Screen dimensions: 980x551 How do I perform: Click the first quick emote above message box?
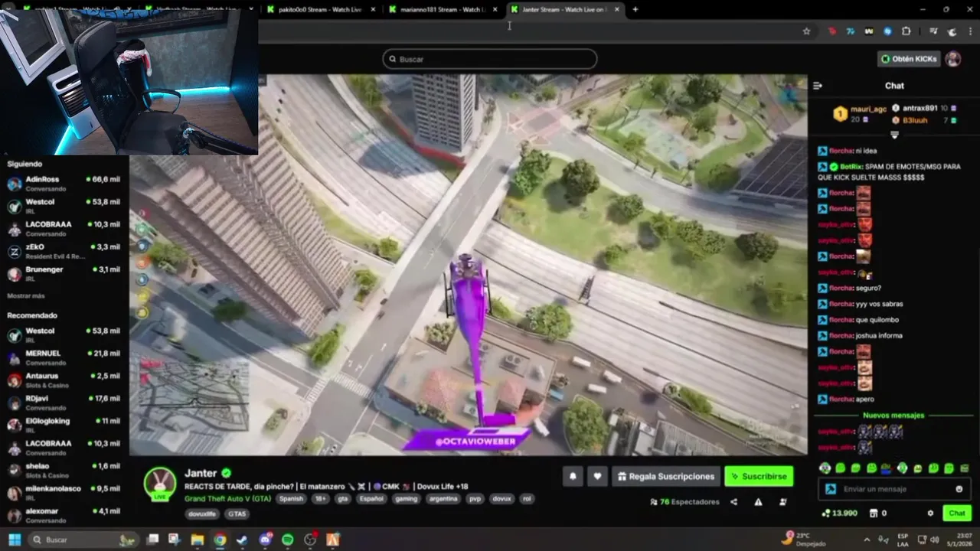(825, 468)
